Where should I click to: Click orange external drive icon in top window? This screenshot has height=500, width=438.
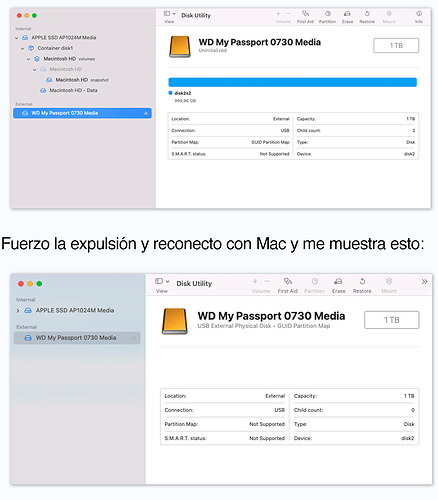pyautogui.click(x=180, y=47)
